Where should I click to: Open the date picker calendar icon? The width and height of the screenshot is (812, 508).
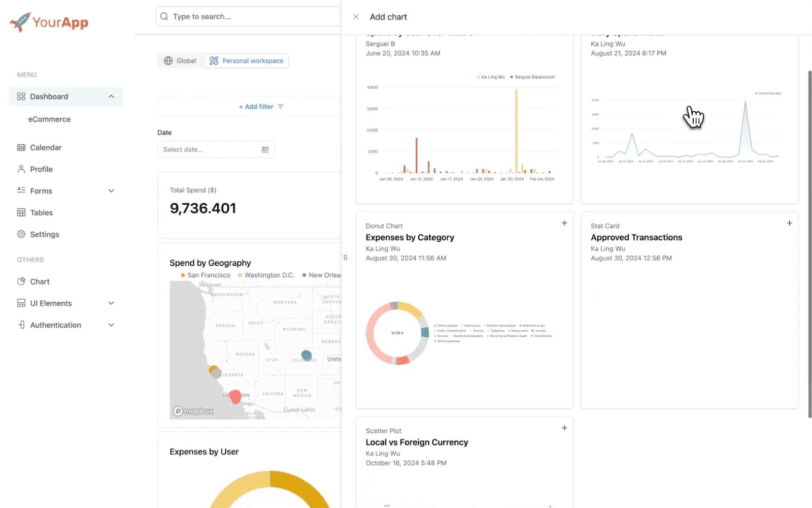265,149
